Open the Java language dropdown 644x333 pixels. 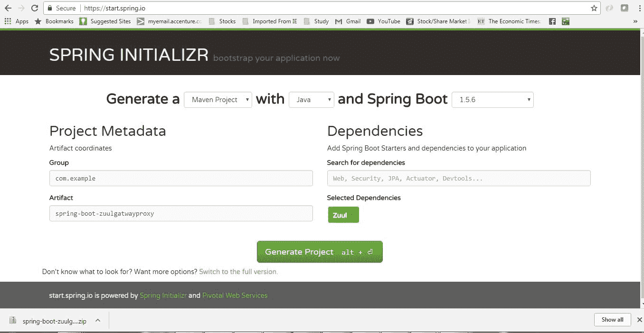coord(312,100)
